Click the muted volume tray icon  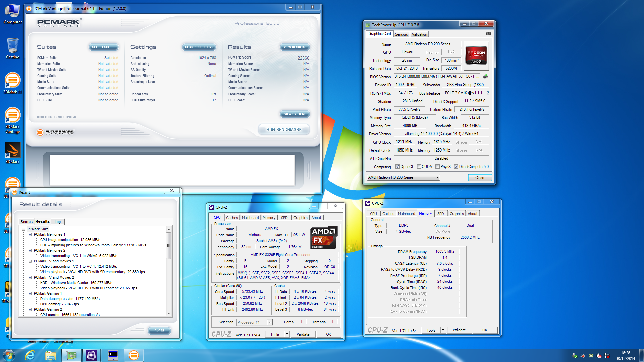599,356
